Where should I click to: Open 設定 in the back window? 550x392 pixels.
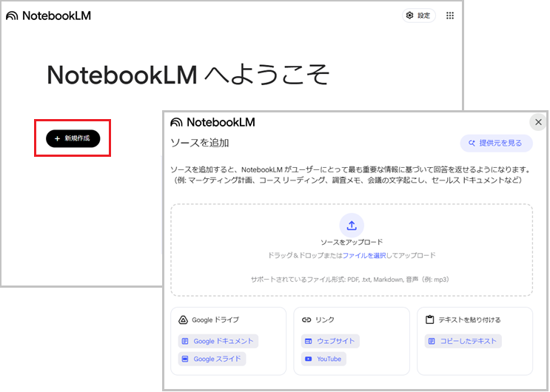419,16
